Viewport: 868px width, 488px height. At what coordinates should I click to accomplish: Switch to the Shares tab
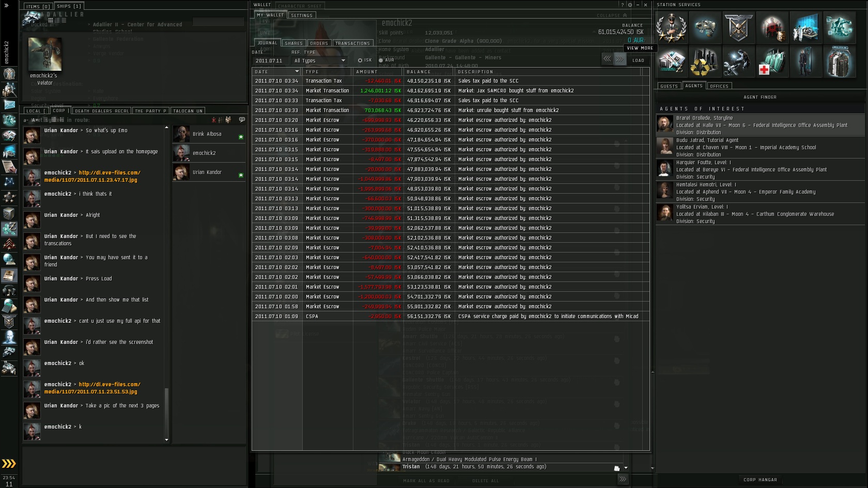tap(293, 43)
